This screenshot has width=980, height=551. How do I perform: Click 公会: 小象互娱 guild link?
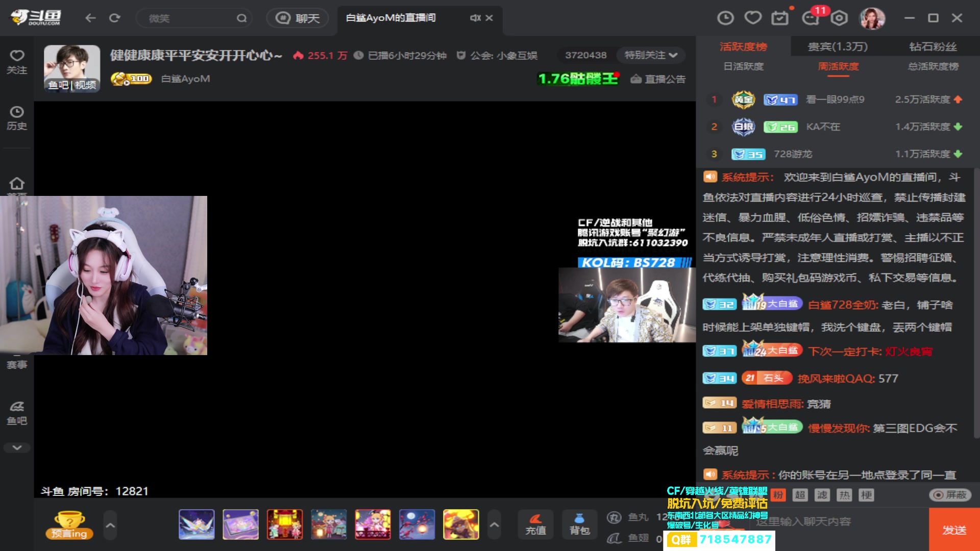(x=497, y=55)
